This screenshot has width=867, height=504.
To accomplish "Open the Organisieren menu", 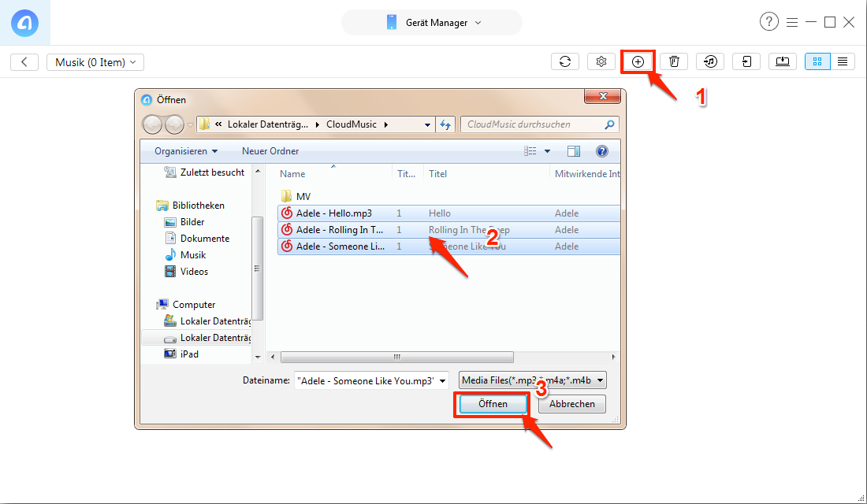I will coord(186,151).
